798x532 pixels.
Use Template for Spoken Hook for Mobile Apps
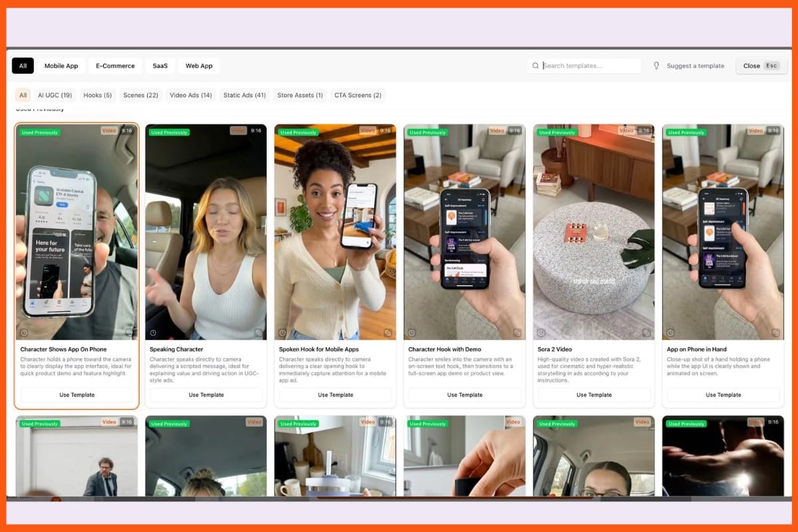pyautogui.click(x=335, y=395)
